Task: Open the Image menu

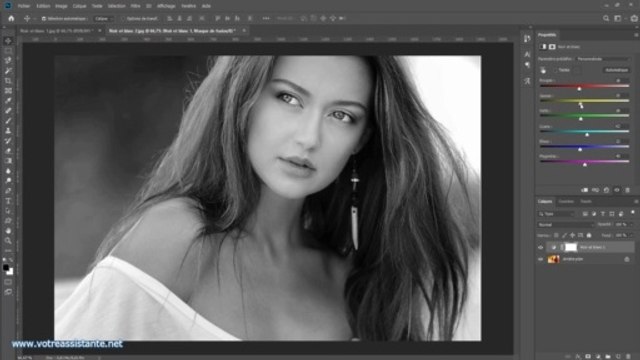Action: 61,6
